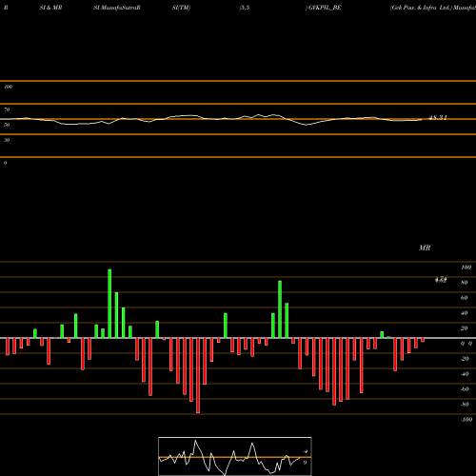Click the 'SI MunafaSutraR' header text
Screen dimensions: 476x476
pos(117,8)
